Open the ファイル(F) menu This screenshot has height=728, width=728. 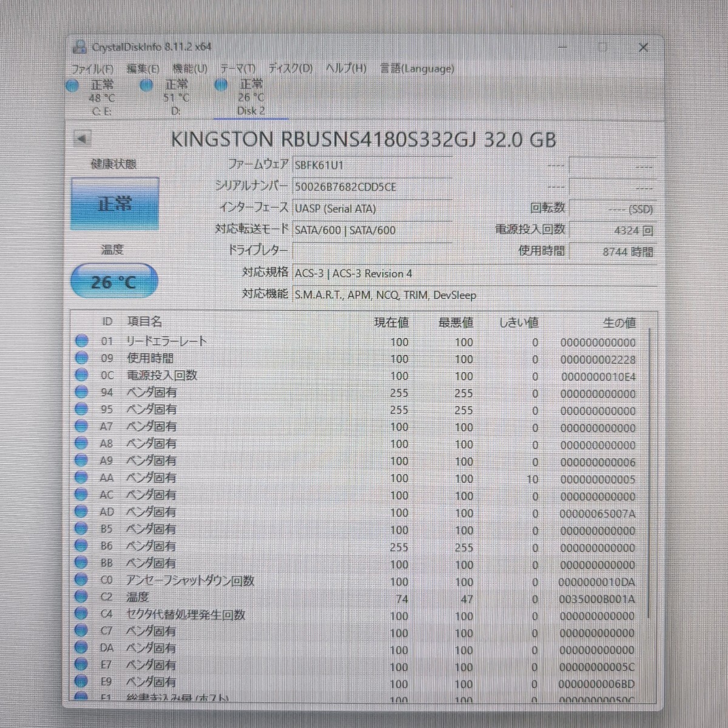pyautogui.click(x=92, y=69)
